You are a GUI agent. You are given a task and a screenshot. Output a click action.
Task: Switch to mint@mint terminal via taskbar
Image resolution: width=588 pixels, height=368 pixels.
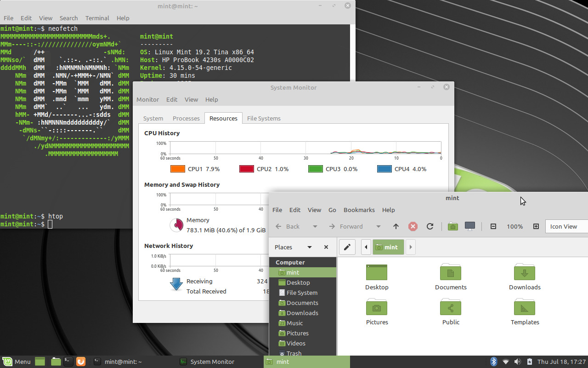click(133, 362)
